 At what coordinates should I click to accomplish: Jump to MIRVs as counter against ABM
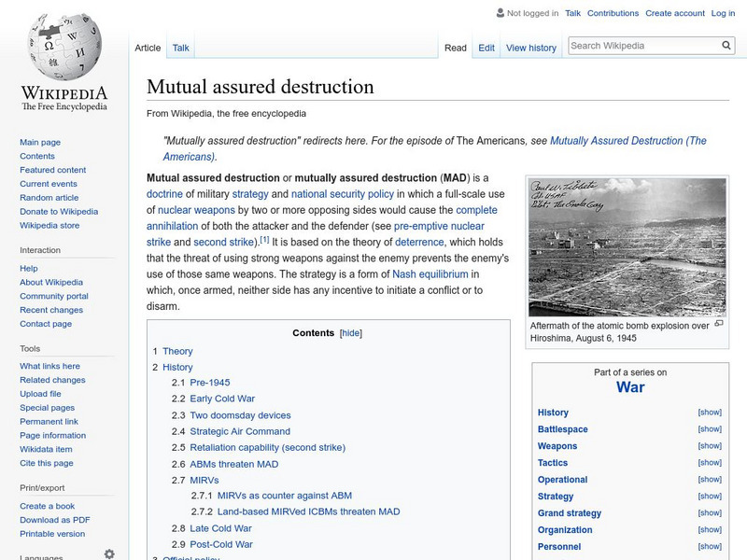coord(285,496)
